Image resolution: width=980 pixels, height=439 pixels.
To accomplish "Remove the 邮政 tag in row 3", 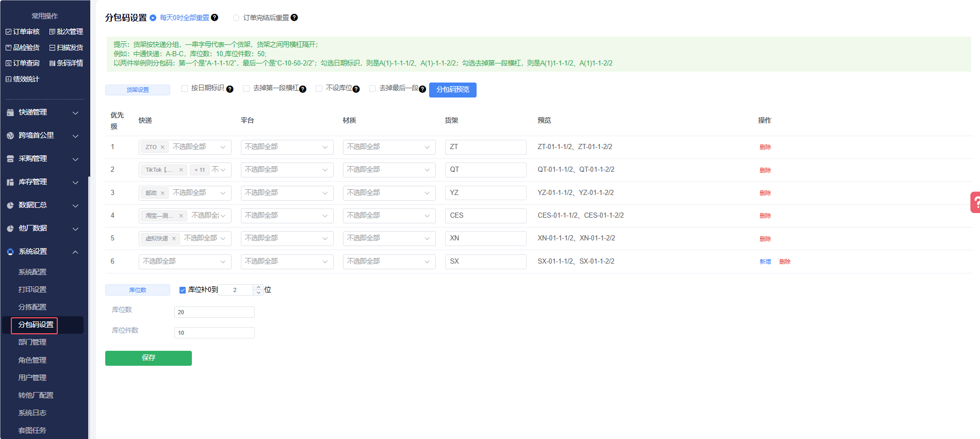I will click(162, 193).
